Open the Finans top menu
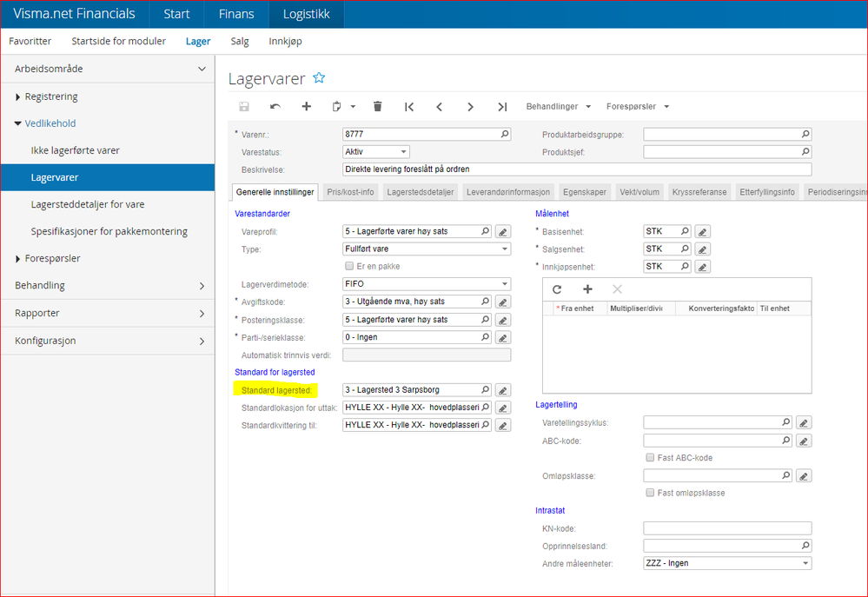 [236, 14]
